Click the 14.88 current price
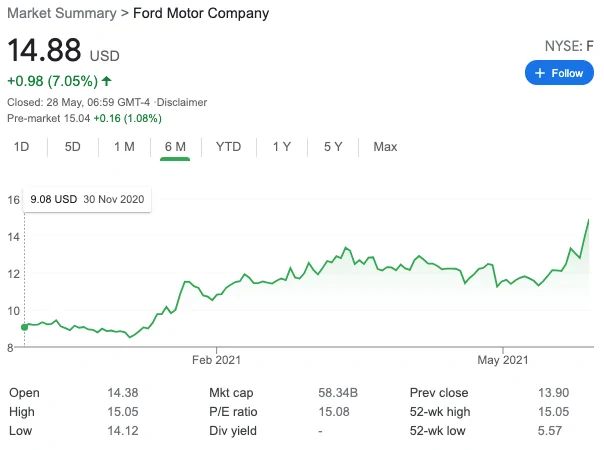 click(x=44, y=50)
